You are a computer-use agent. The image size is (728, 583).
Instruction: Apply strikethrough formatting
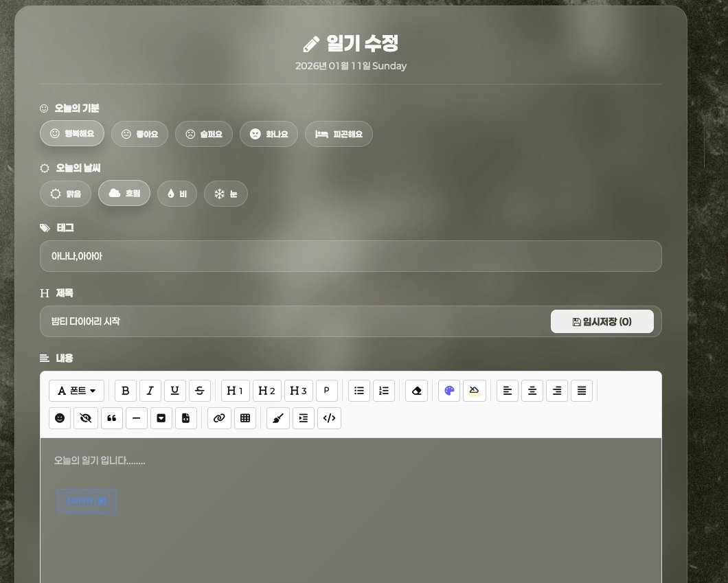click(200, 391)
